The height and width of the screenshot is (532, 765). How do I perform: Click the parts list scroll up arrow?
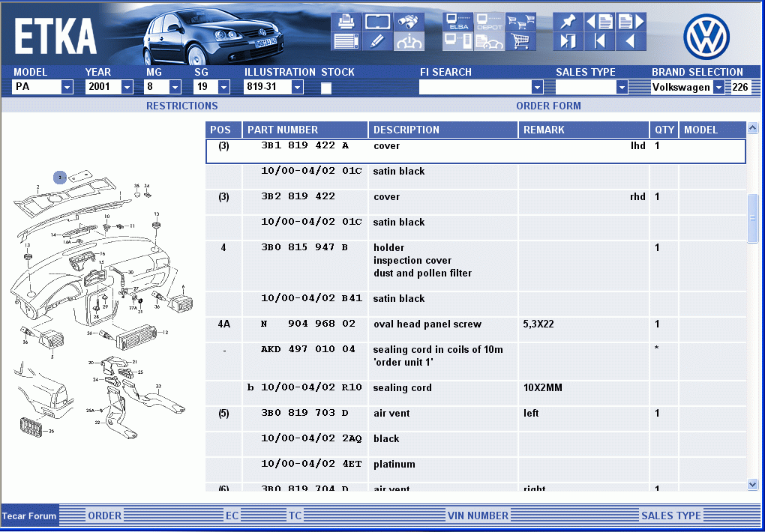753,128
